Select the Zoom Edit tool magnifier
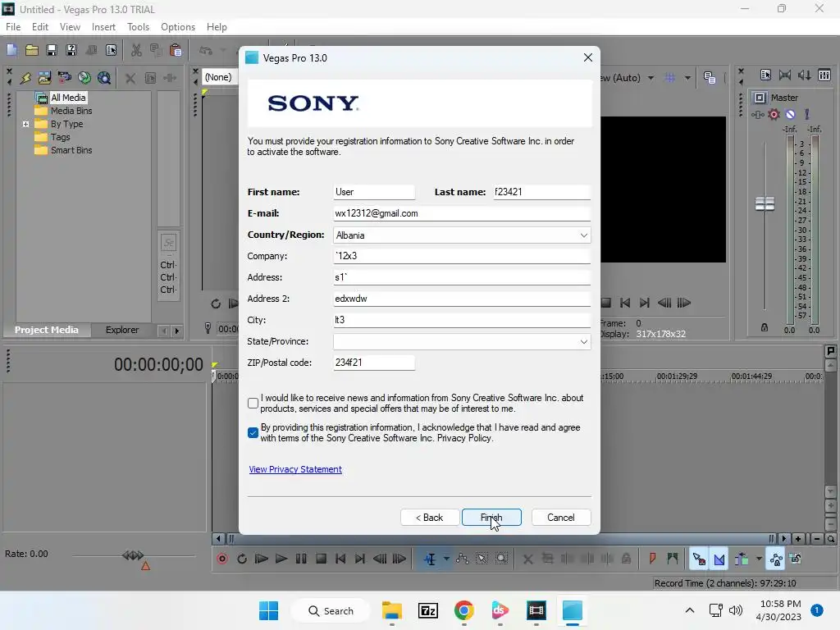The height and width of the screenshot is (630, 840). [501, 559]
